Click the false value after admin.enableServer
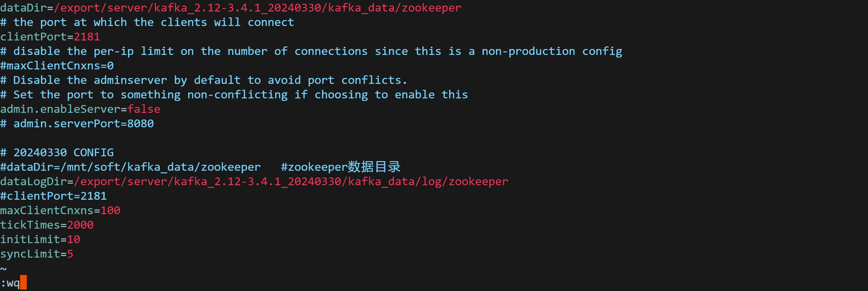This screenshot has height=291, width=868. point(144,109)
